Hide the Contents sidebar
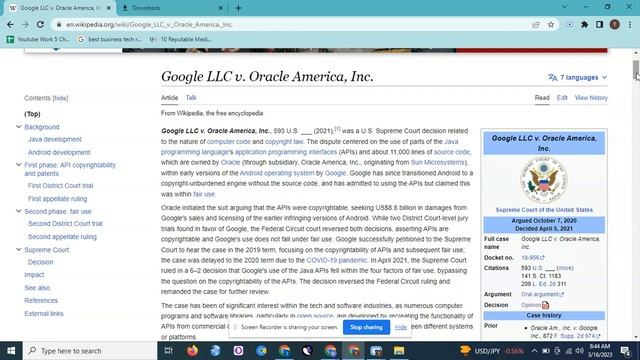 [60, 98]
